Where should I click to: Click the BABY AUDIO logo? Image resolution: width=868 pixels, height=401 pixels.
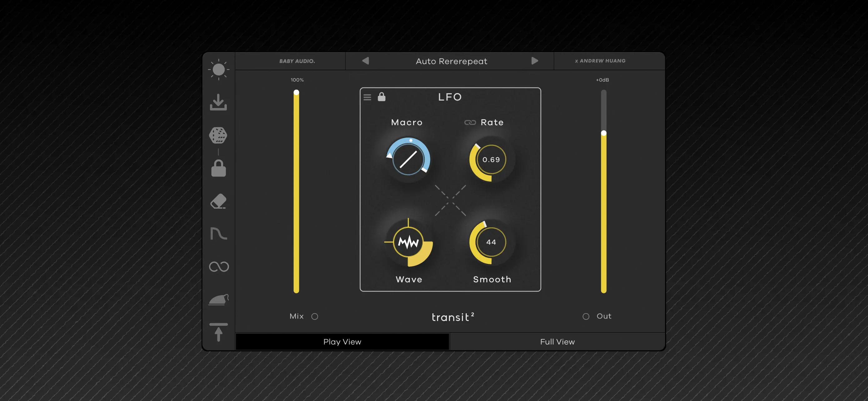[x=297, y=61]
